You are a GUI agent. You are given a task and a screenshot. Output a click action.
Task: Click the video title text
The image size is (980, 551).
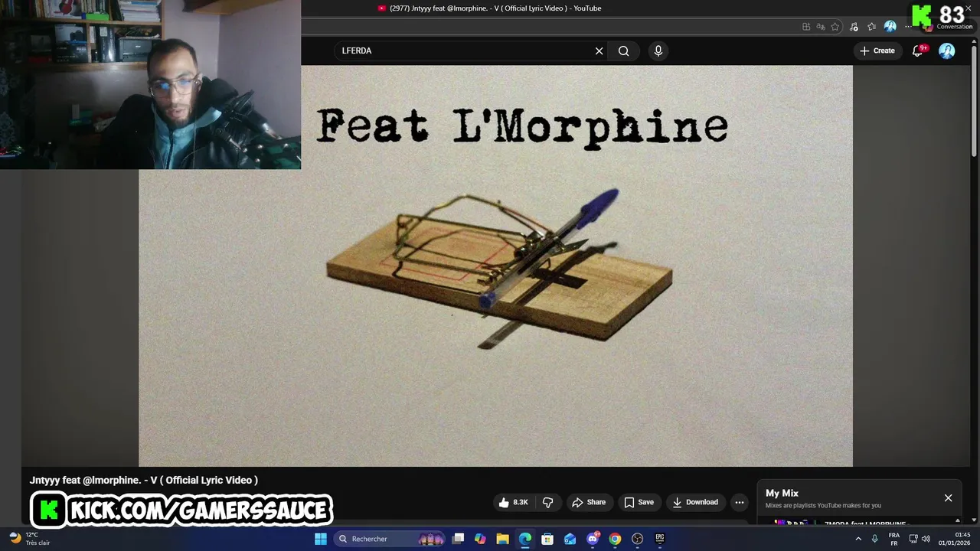(x=144, y=480)
